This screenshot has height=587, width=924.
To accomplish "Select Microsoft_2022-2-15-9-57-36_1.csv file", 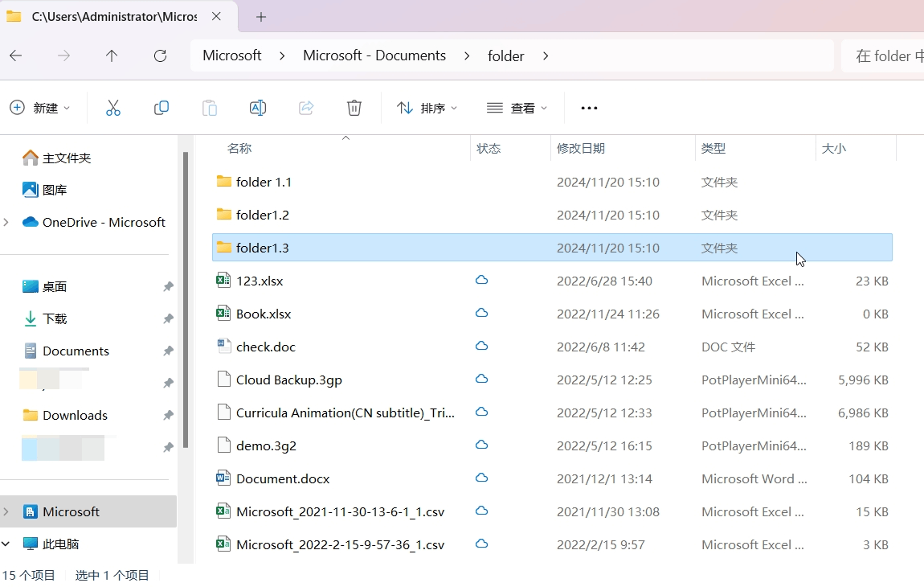I will click(340, 545).
